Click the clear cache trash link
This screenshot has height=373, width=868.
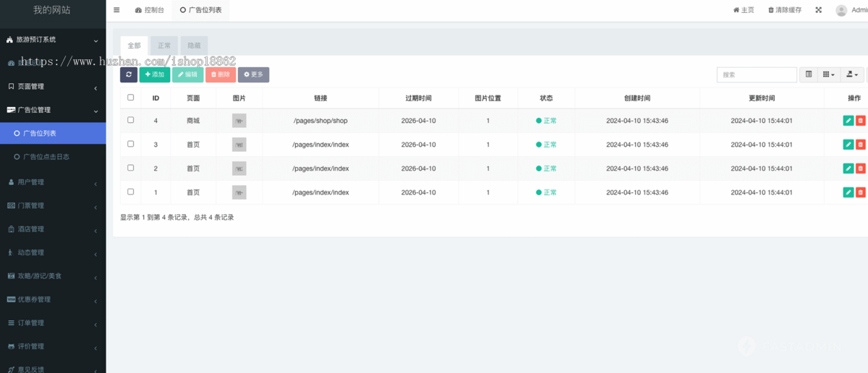(784, 10)
